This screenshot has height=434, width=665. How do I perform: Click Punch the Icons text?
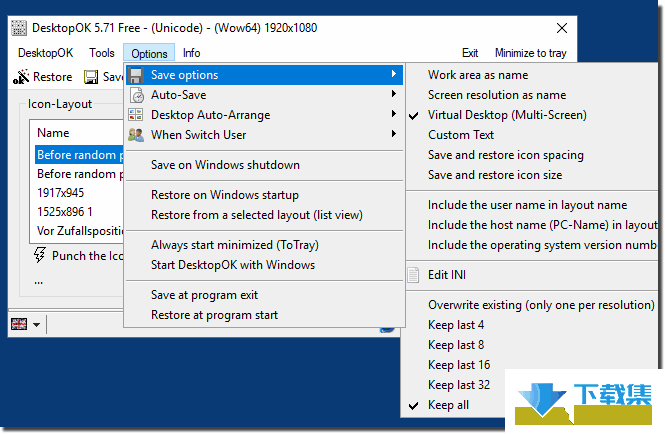click(x=87, y=256)
